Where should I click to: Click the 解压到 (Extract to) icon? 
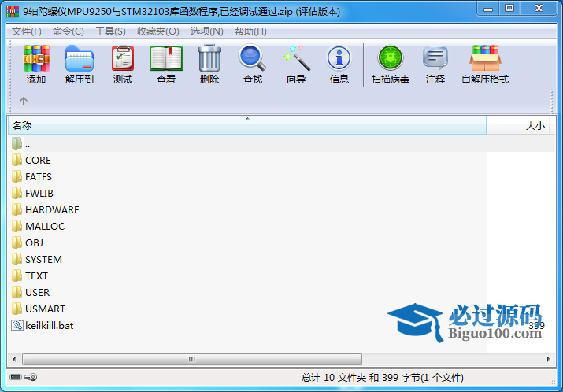pyautogui.click(x=80, y=58)
